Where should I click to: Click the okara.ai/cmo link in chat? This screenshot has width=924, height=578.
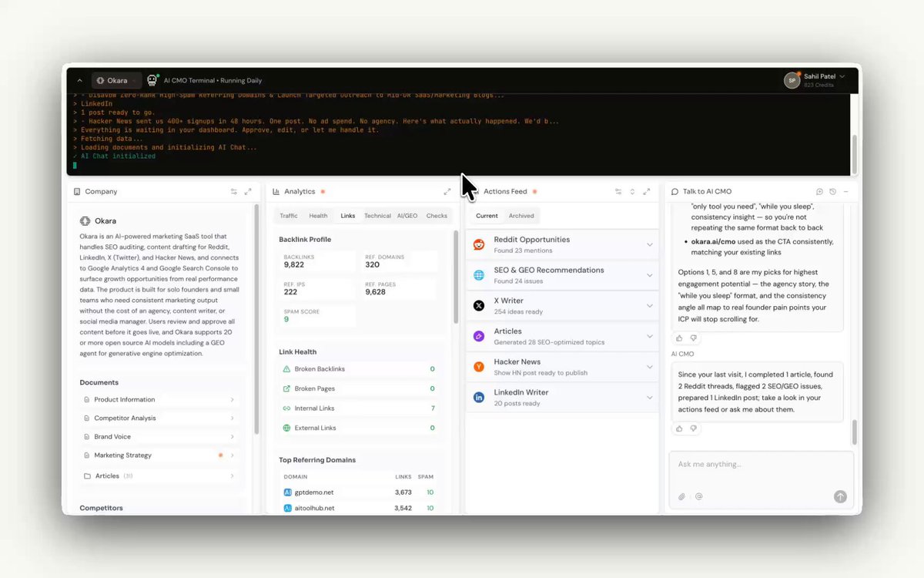714,242
